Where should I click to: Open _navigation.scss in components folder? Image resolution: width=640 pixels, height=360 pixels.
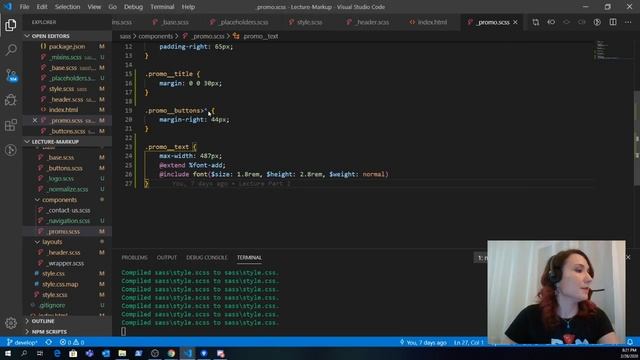point(67,221)
